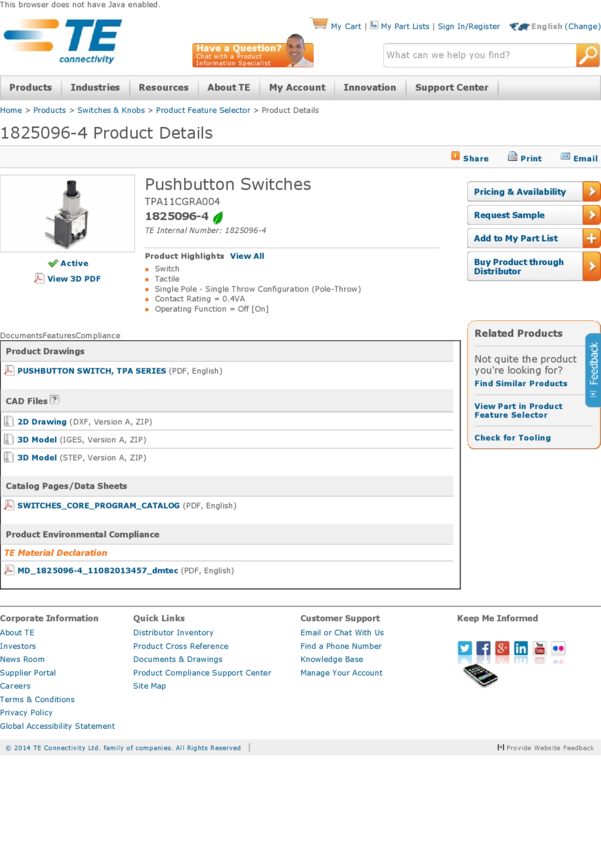601x850 pixels.
Task: Click the PDF icon beside SWITCHES_CORE_PROGRAM_CATALOG
Action: (x=9, y=505)
